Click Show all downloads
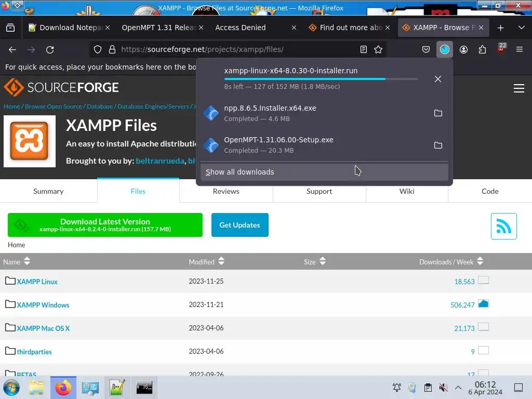The image size is (532, 399). coord(324,172)
